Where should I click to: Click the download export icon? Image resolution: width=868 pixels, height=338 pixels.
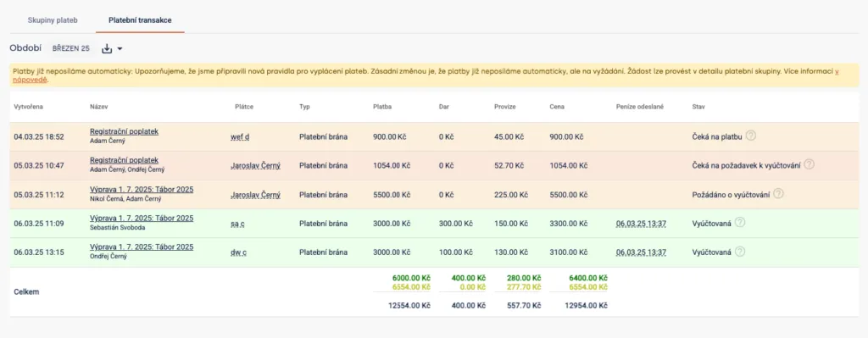pos(107,48)
